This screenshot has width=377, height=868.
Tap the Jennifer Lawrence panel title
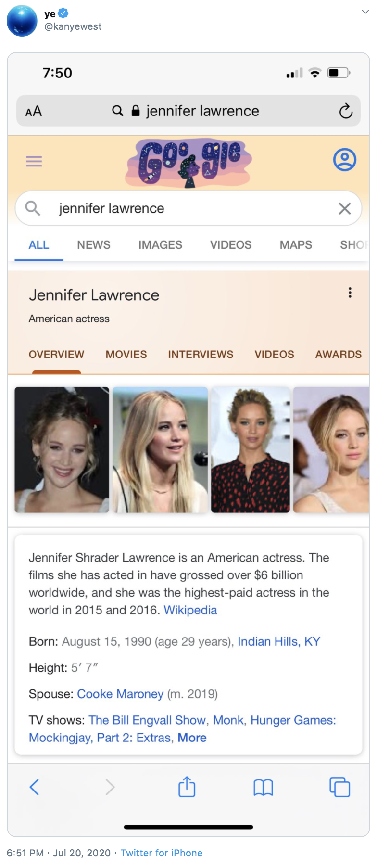pyautogui.click(x=94, y=295)
